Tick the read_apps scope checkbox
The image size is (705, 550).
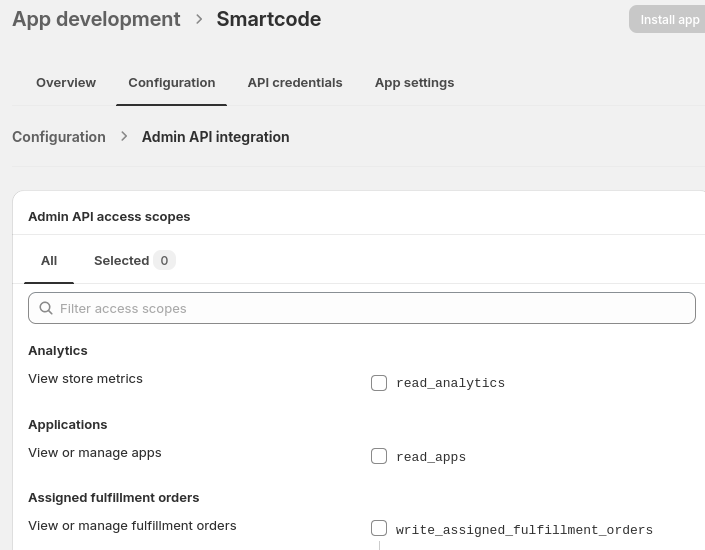(x=379, y=456)
